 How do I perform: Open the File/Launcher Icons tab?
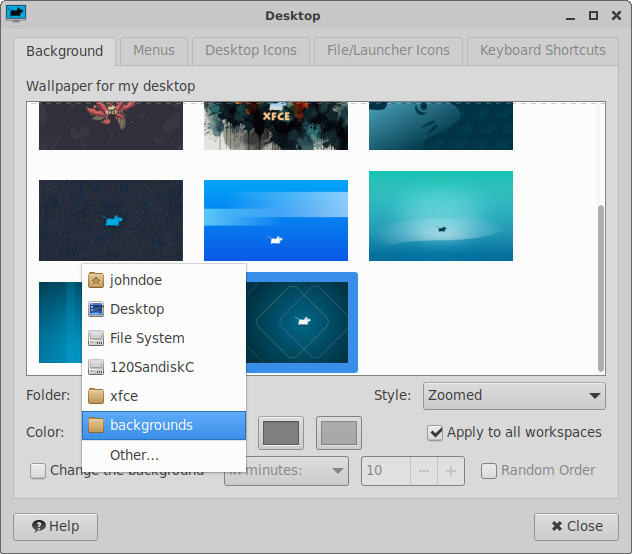click(388, 51)
